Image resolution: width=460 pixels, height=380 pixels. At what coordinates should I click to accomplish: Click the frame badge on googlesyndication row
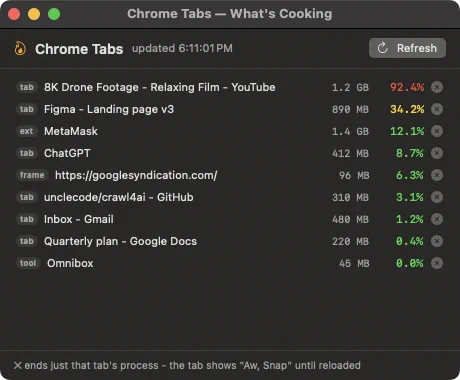point(32,175)
